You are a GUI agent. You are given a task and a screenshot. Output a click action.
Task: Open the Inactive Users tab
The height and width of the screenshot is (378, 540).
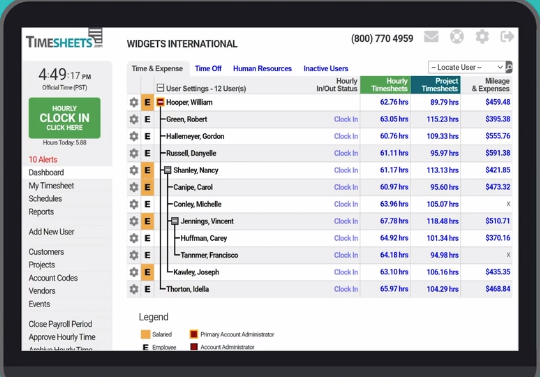pos(326,69)
